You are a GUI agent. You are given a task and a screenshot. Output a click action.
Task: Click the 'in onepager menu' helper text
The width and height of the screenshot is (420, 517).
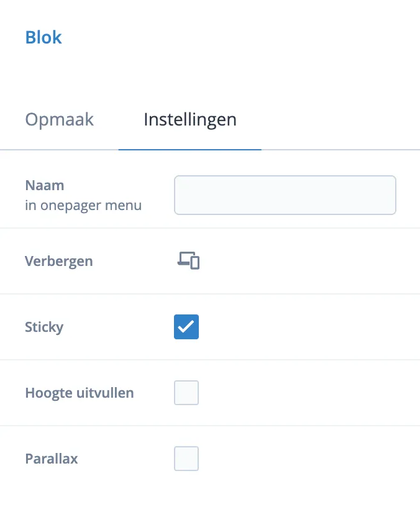point(83,206)
